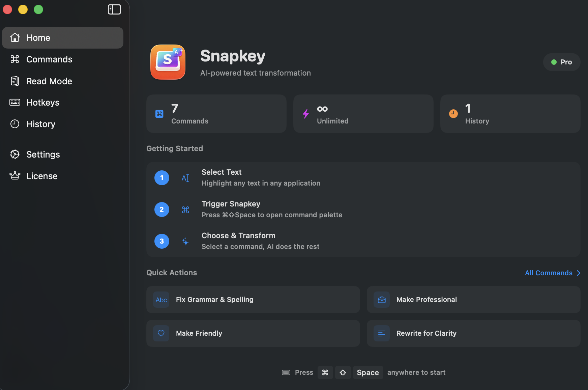Run Fix Grammar & Spelling quick action
Image resolution: width=588 pixels, height=390 pixels.
point(253,300)
